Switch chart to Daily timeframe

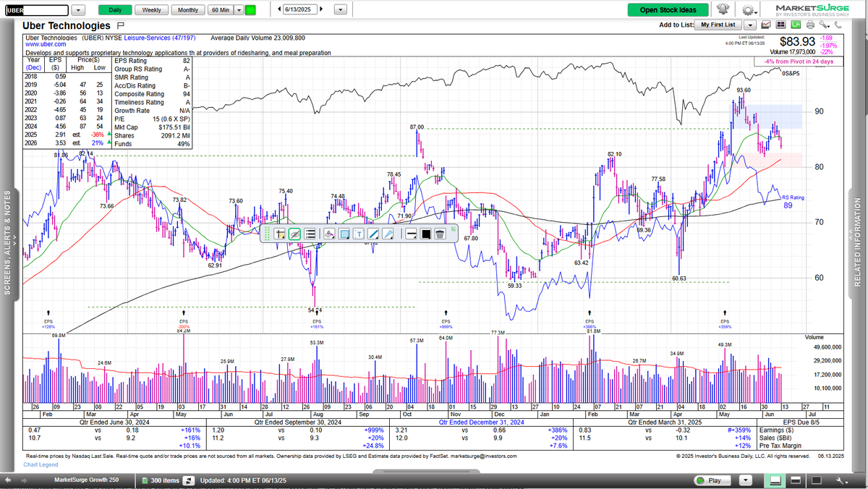coord(115,10)
